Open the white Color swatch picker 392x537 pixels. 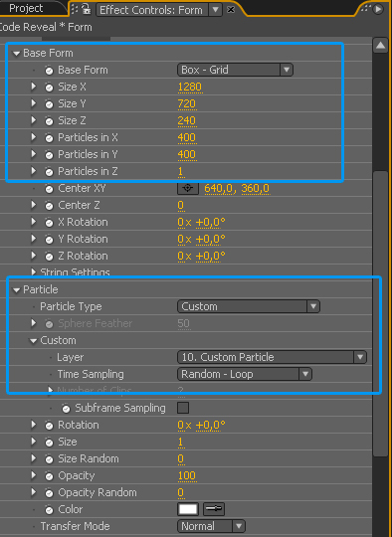(x=188, y=509)
